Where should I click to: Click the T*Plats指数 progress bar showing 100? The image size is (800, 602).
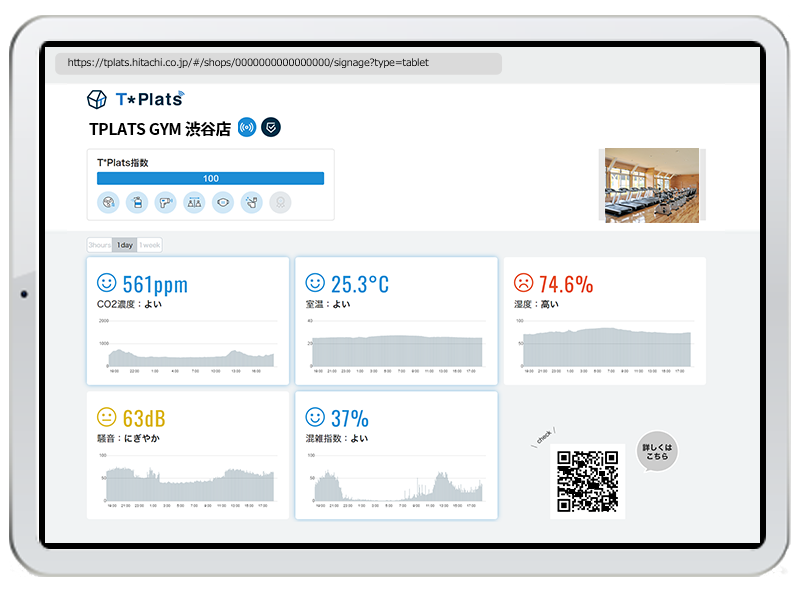pyautogui.click(x=210, y=178)
